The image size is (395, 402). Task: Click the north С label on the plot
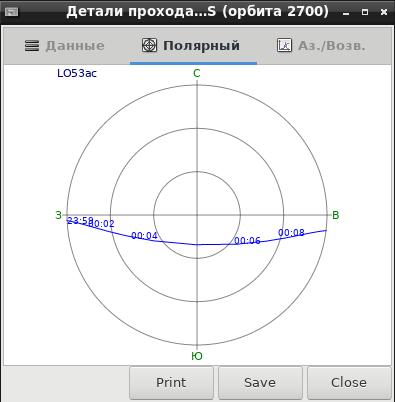(197, 73)
